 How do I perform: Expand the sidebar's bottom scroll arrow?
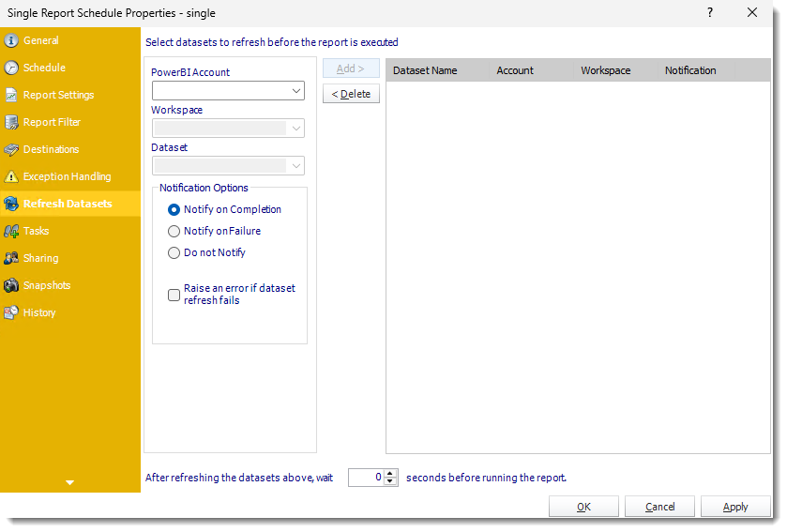70,482
